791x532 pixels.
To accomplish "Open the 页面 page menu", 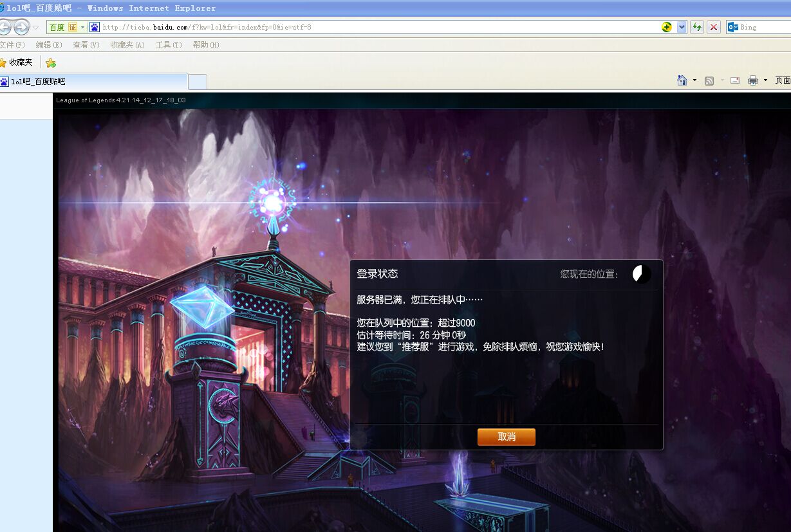I will point(783,80).
